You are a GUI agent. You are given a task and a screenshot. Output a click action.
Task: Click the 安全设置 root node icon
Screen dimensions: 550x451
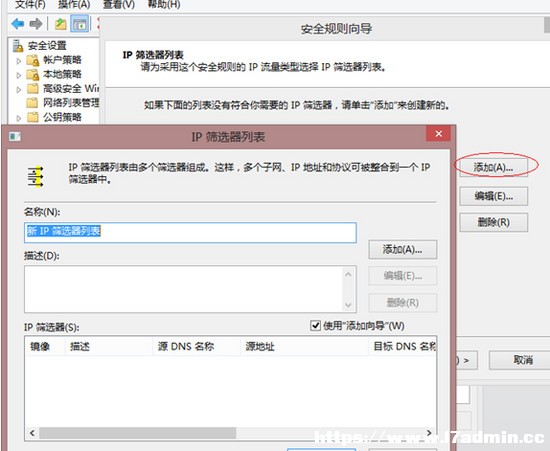pos(18,46)
